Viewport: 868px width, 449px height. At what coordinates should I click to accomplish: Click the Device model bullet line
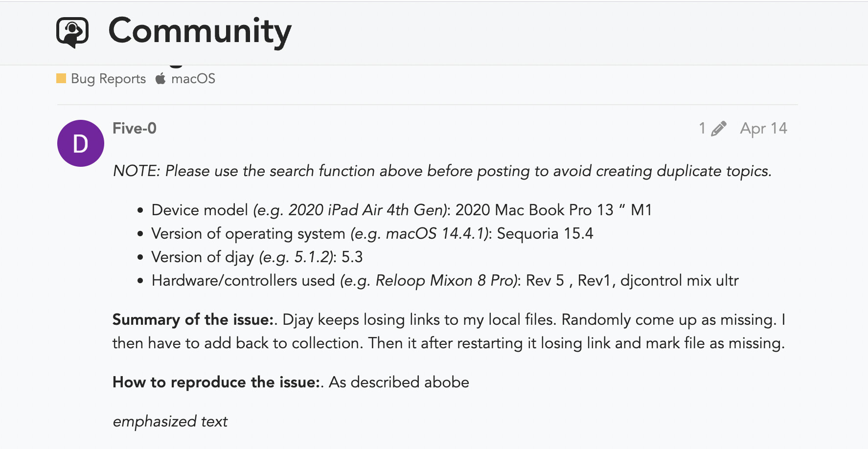401,210
